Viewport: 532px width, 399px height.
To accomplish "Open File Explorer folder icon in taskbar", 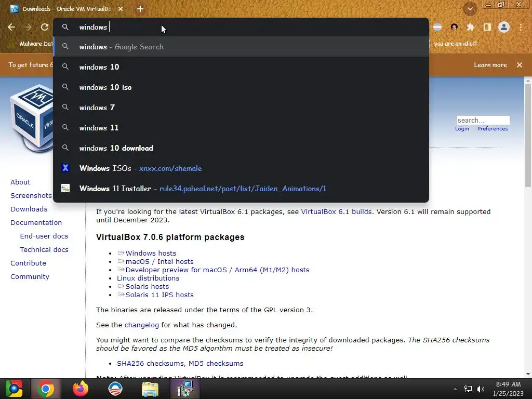I will pyautogui.click(x=150, y=389).
